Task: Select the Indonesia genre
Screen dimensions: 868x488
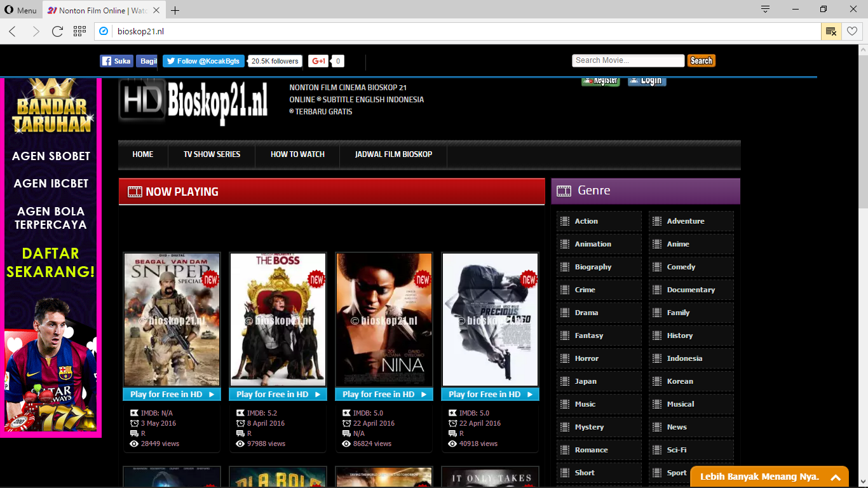Action: tap(691, 358)
